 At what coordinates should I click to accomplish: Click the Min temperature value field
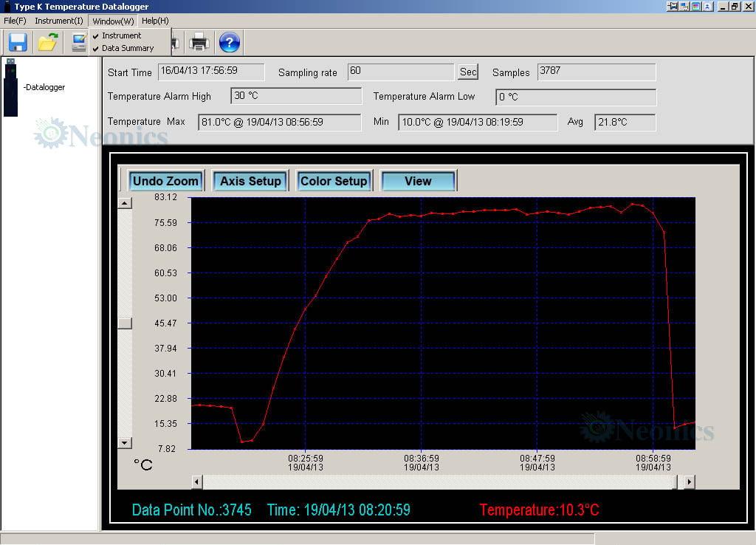coord(478,122)
